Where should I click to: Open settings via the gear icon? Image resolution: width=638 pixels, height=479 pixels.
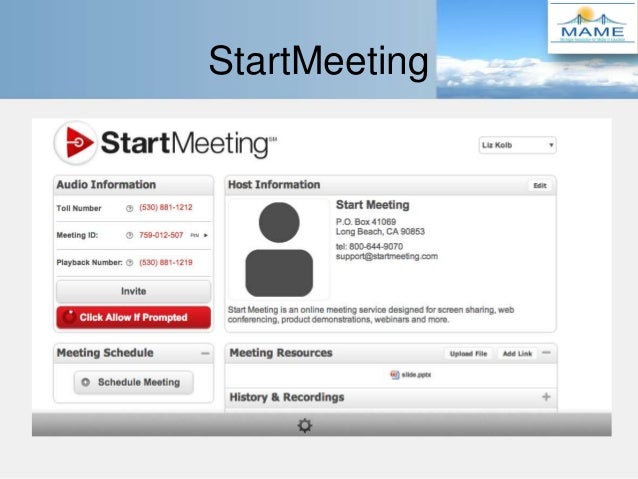click(305, 426)
